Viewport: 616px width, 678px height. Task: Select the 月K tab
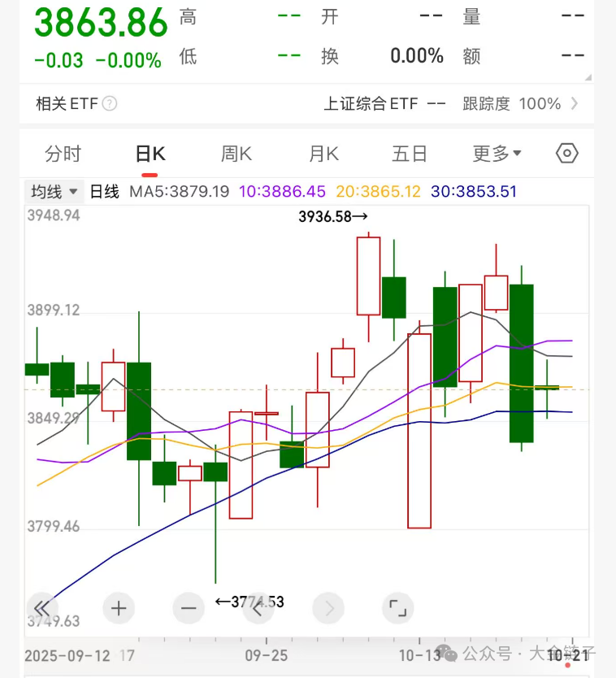323,154
